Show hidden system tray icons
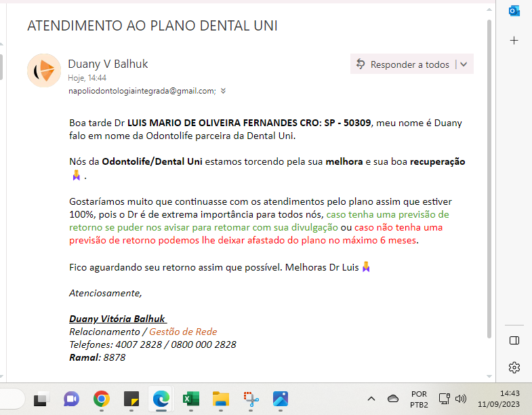This screenshot has width=532, height=415. [371, 399]
